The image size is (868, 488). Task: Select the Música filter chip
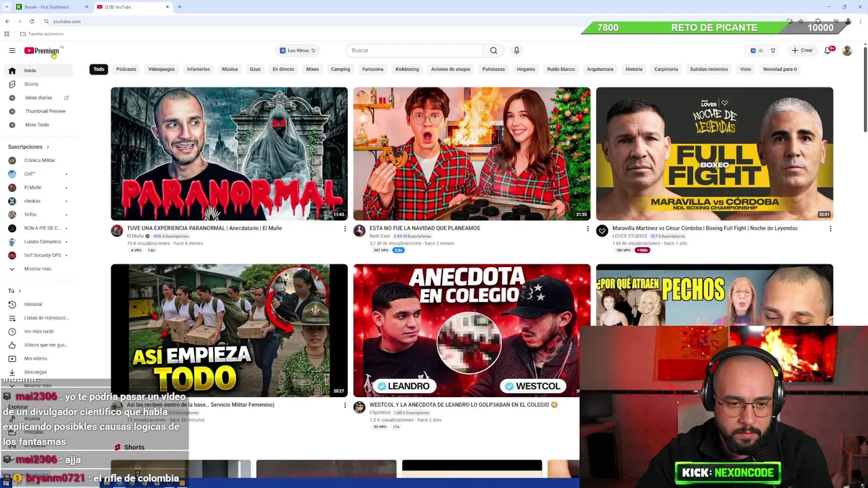coord(230,69)
